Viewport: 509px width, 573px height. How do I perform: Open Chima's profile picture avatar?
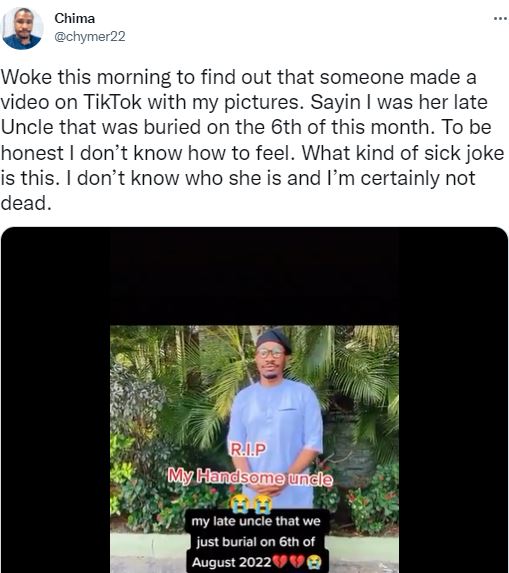pyautogui.click(x=23, y=28)
